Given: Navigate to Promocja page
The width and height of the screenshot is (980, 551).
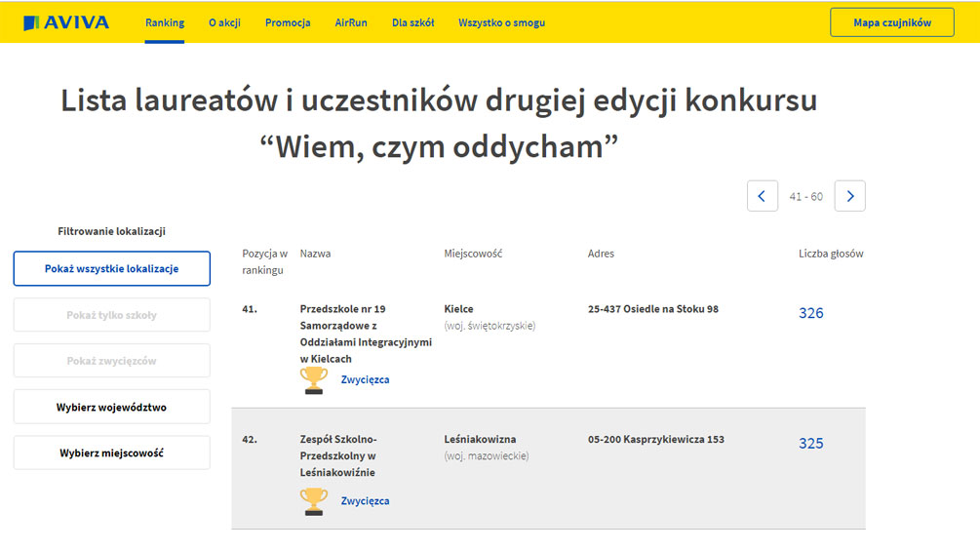Looking at the screenshot, I should [288, 22].
